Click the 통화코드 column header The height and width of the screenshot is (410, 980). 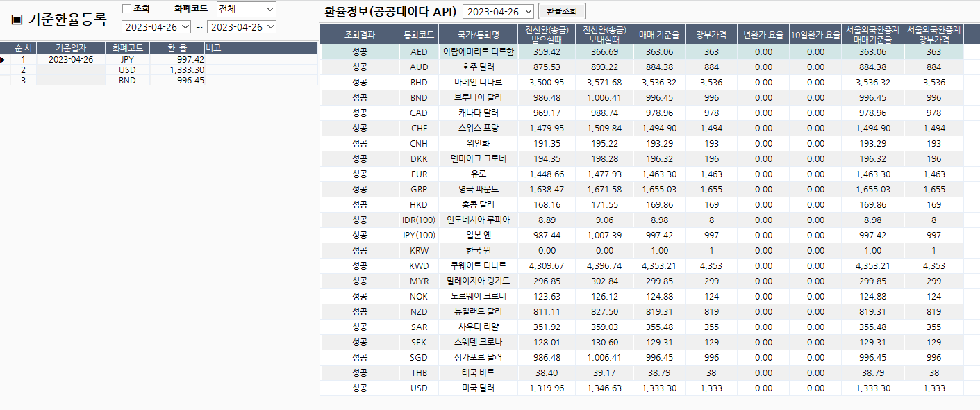pyautogui.click(x=419, y=34)
